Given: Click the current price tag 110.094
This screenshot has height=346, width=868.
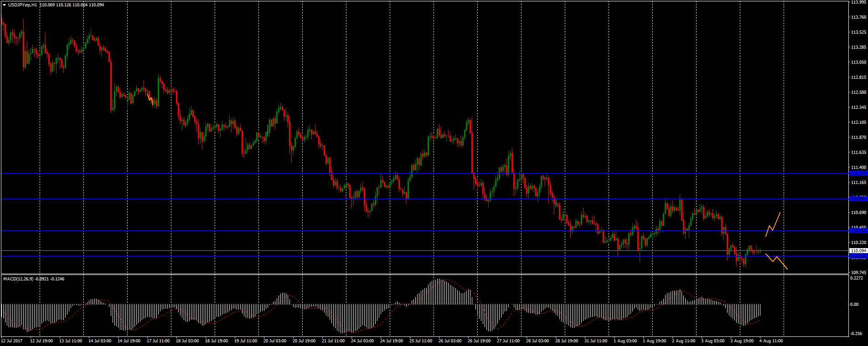Looking at the screenshot, I should click(x=858, y=251).
